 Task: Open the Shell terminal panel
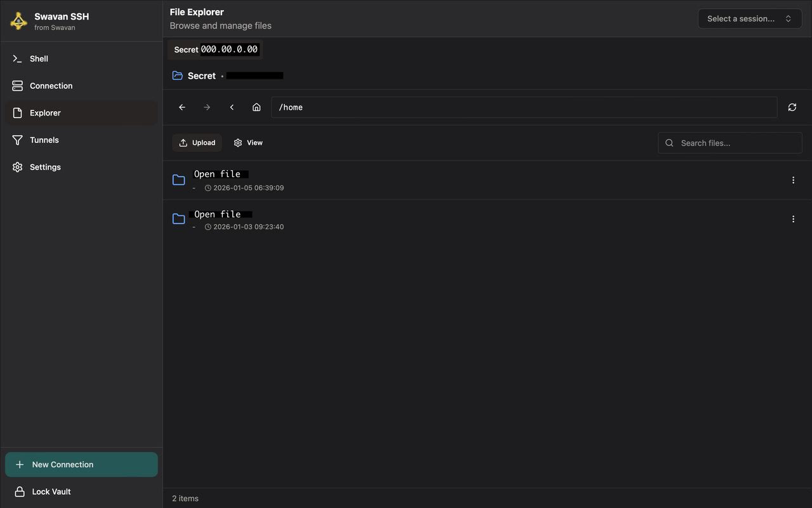39,58
